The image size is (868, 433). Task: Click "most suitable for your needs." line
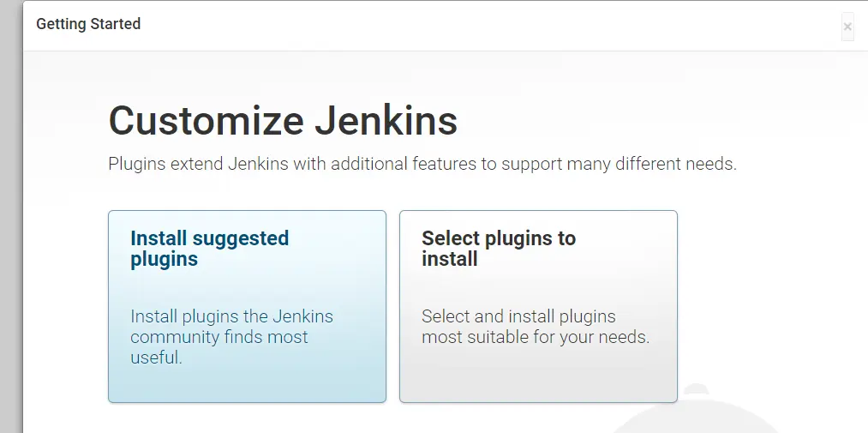pos(536,337)
